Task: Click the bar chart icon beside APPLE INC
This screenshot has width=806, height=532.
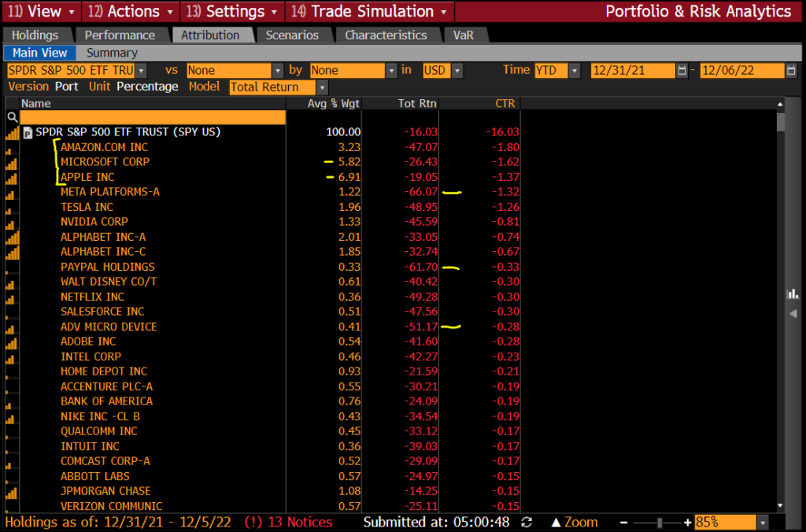Action: point(11,179)
